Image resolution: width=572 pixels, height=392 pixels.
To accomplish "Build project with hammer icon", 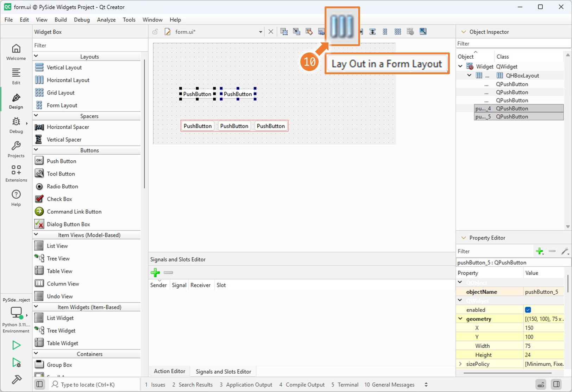I will click(x=16, y=379).
